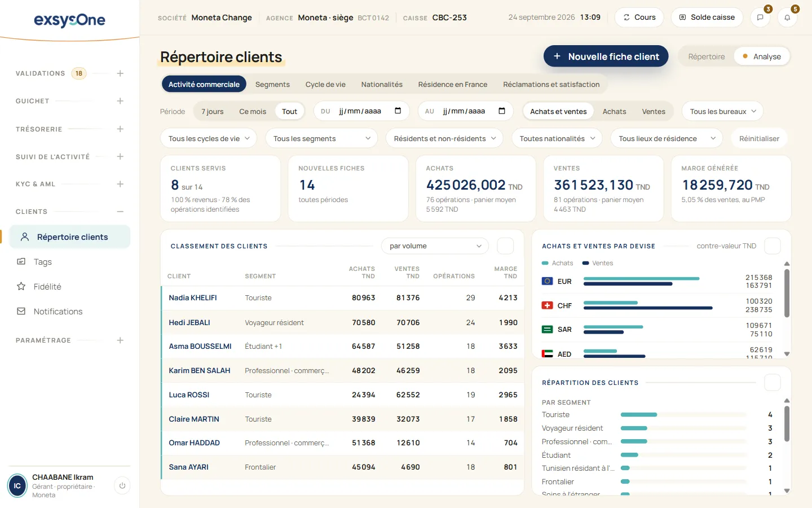Open the messages icon in the top bar

pos(760,17)
